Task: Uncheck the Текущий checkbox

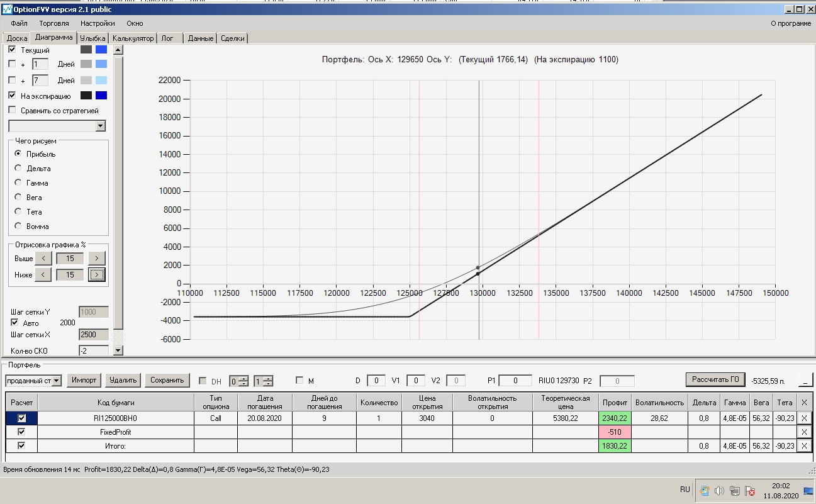Action: click(12, 50)
